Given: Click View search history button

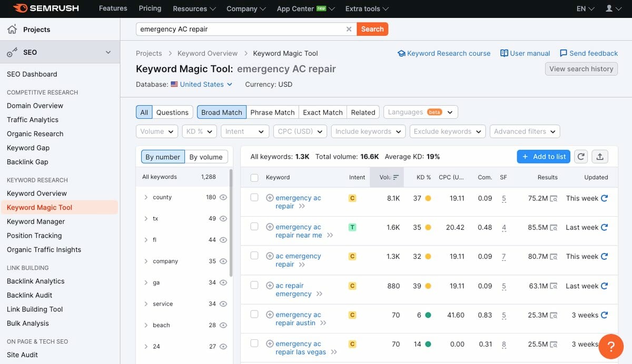Looking at the screenshot, I should click(x=581, y=68).
